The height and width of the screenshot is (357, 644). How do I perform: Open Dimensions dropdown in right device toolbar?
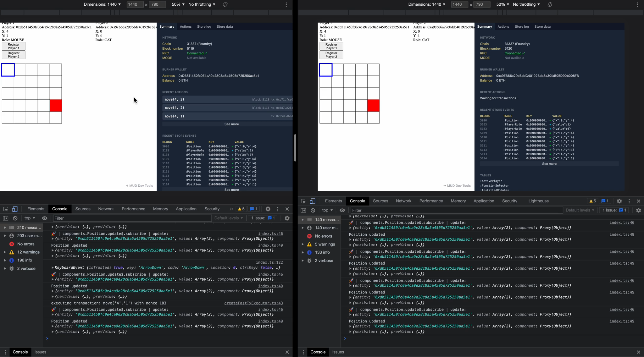(427, 4)
